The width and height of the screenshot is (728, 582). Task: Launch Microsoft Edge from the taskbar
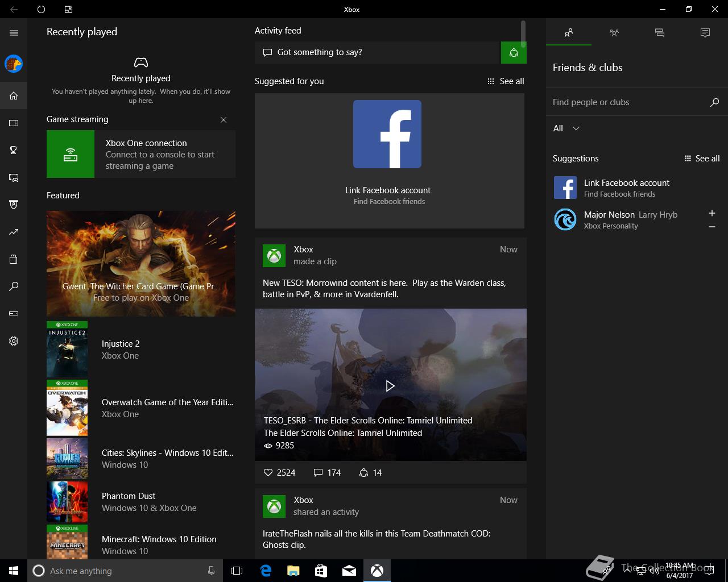pos(265,571)
